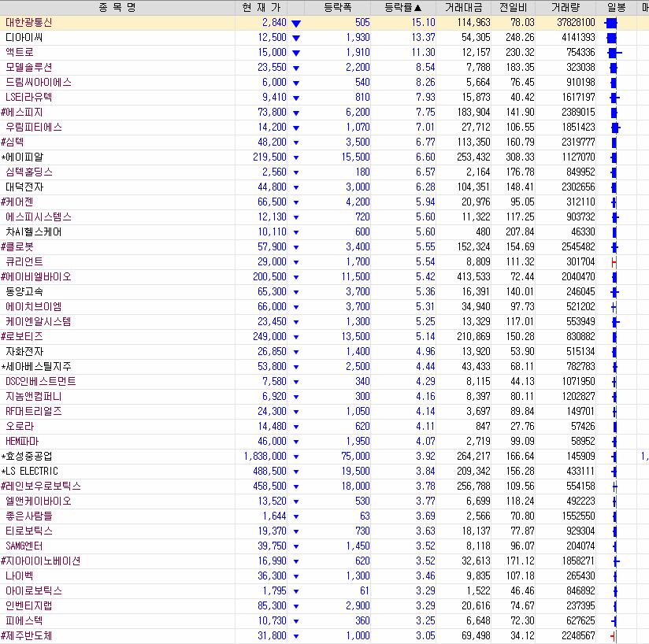Click the down arrow marker in 액트로 row
This screenshot has width=649, height=644.
[x=296, y=53]
